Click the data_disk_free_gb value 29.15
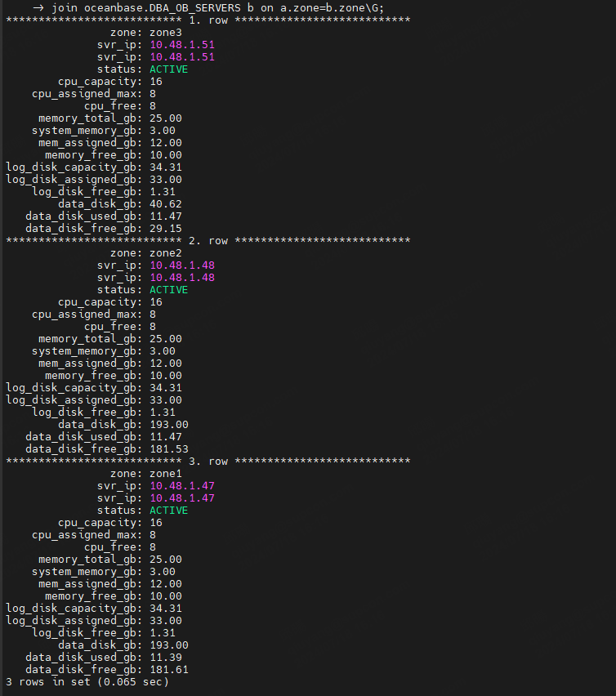This screenshot has width=616, height=696. coord(166,229)
